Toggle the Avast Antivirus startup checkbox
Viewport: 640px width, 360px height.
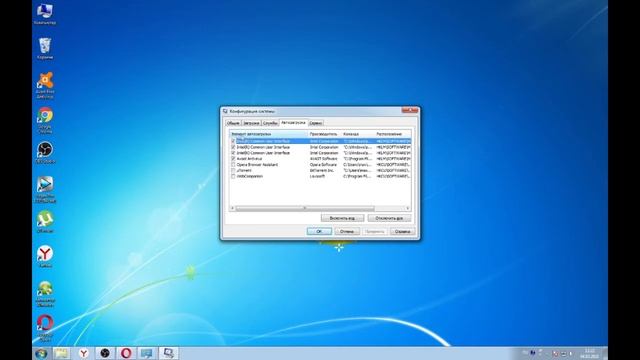[x=233, y=158]
